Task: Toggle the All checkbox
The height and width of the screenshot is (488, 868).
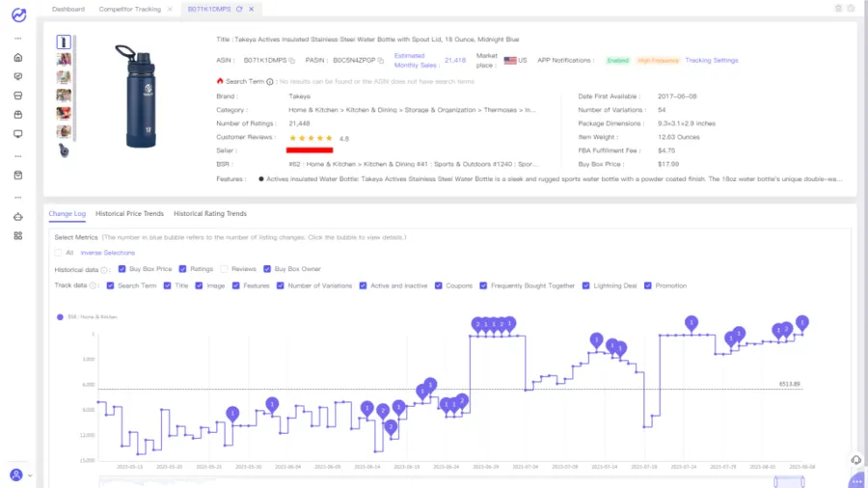Action: [x=58, y=253]
